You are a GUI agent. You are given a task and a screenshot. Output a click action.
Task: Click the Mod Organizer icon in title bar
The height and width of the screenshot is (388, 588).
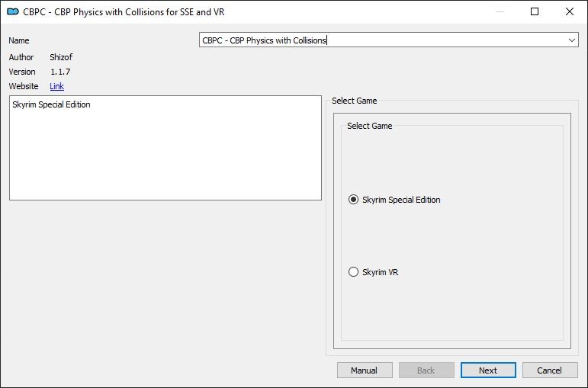13,12
